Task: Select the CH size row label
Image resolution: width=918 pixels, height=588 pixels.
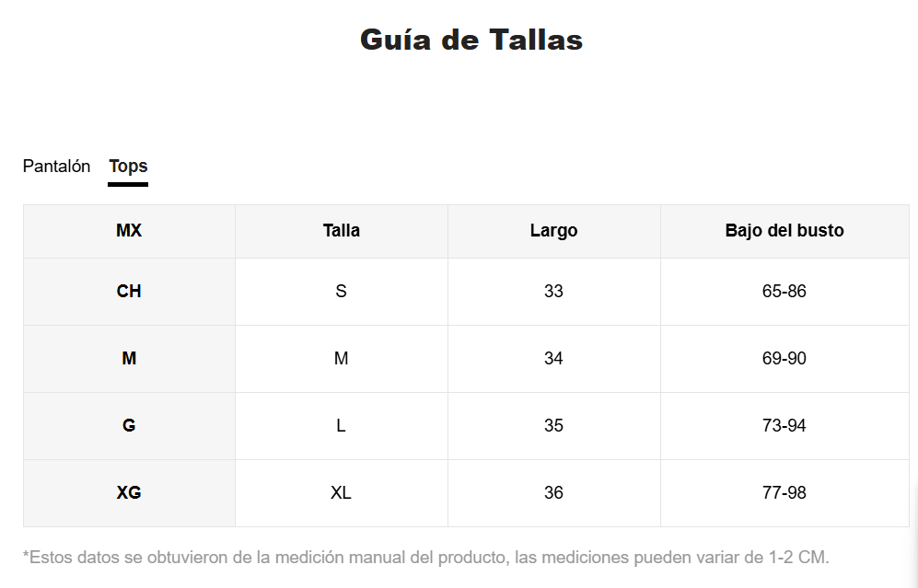Action: pyautogui.click(x=129, y=292)
